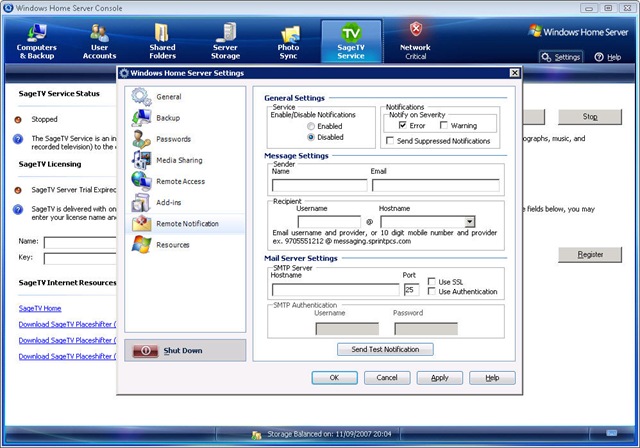Open the Shared Folders tab icon
The width and height of the screenshot is (640, 448).
[162, 32]
